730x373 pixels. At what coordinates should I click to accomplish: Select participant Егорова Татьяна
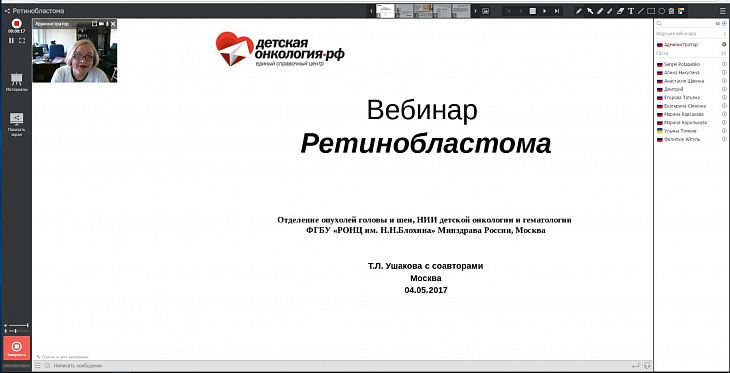682,97
